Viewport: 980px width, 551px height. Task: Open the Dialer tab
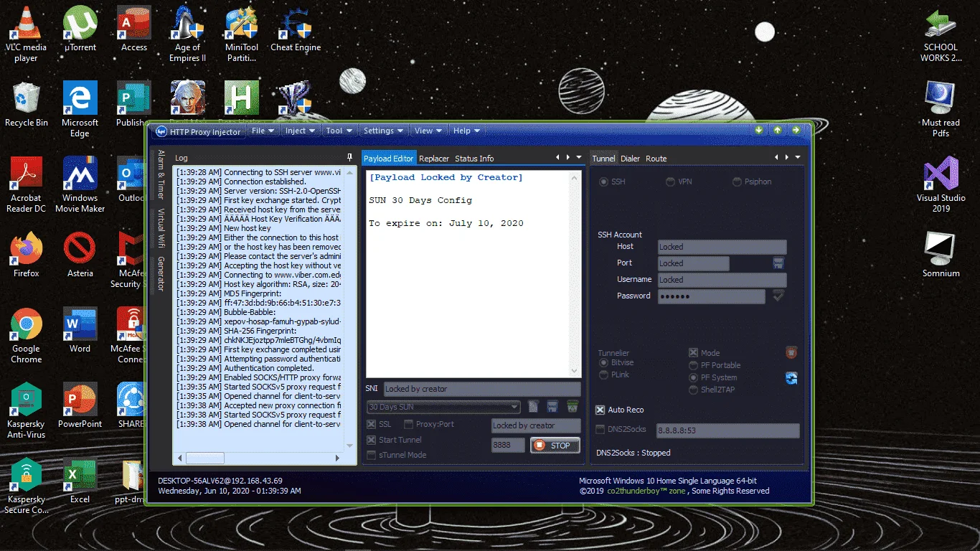point(630,159)
